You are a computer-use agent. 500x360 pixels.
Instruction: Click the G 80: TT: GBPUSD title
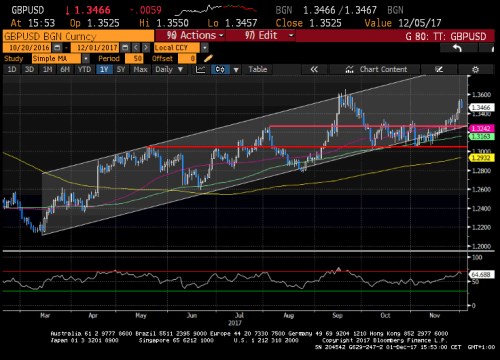[x=446, y=36]
